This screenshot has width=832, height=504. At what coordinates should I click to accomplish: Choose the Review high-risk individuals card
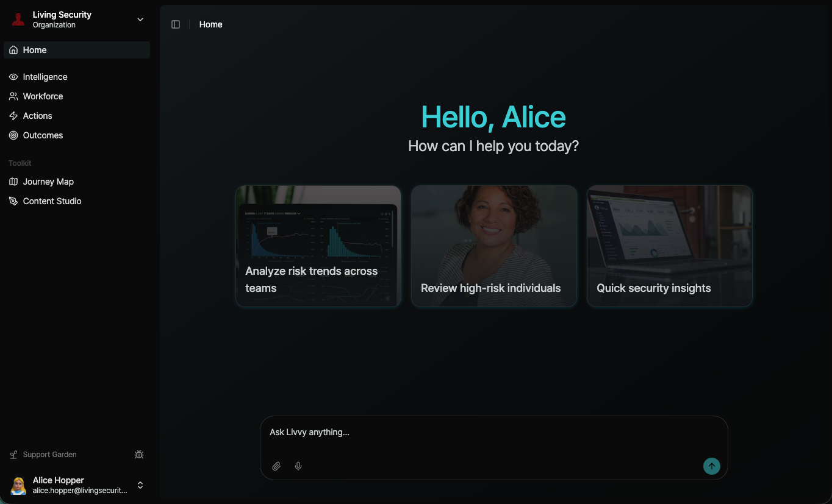pyautogui.click(x=493, y=246)
